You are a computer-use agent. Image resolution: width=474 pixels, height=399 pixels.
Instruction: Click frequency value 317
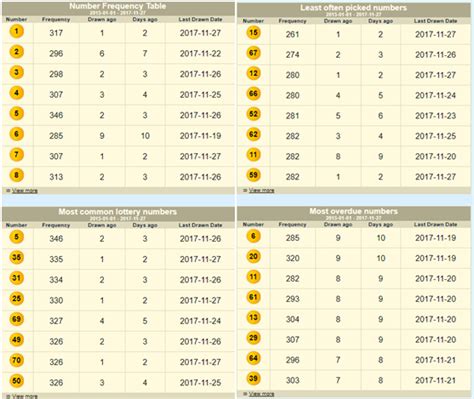point(56,33)
